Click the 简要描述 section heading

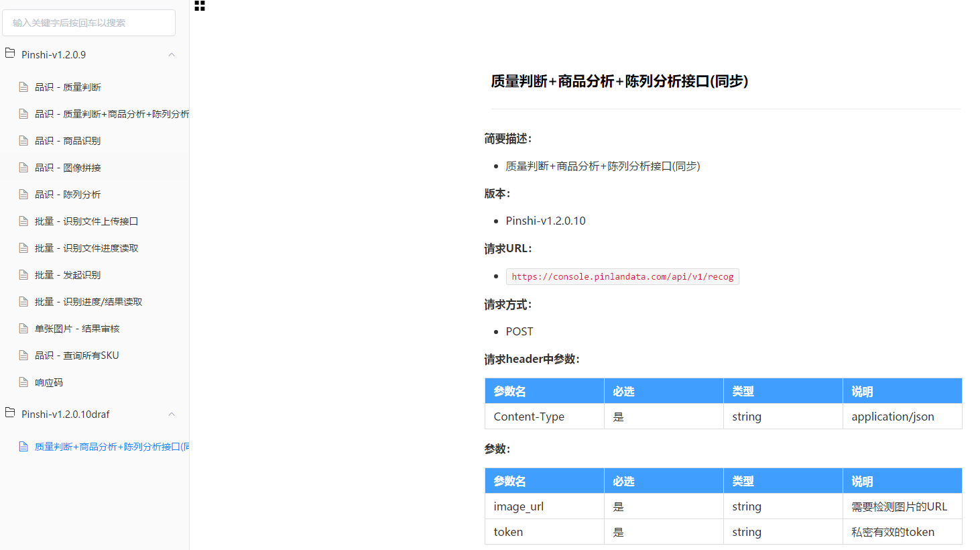coord(508,139)
